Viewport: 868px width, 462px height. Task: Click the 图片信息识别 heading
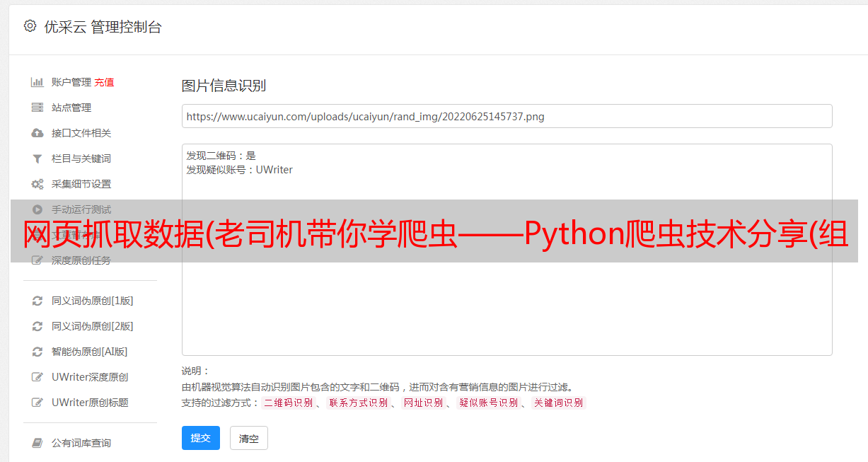tap(224, 86)
